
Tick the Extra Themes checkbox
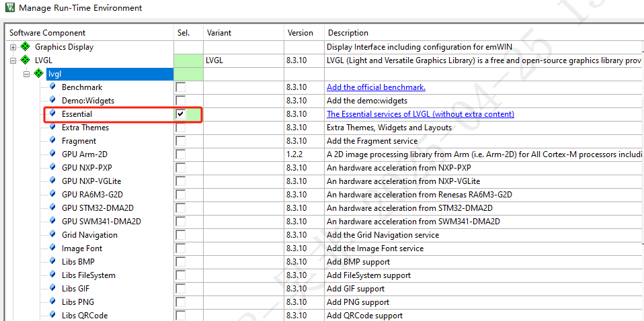coord(180,128)
